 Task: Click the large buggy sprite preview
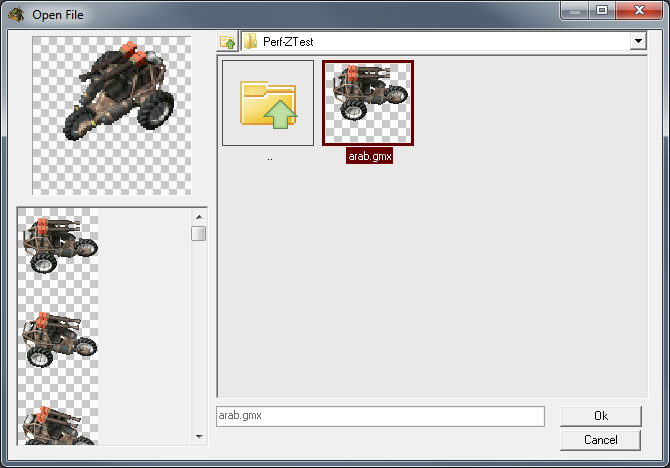[112, 115]
